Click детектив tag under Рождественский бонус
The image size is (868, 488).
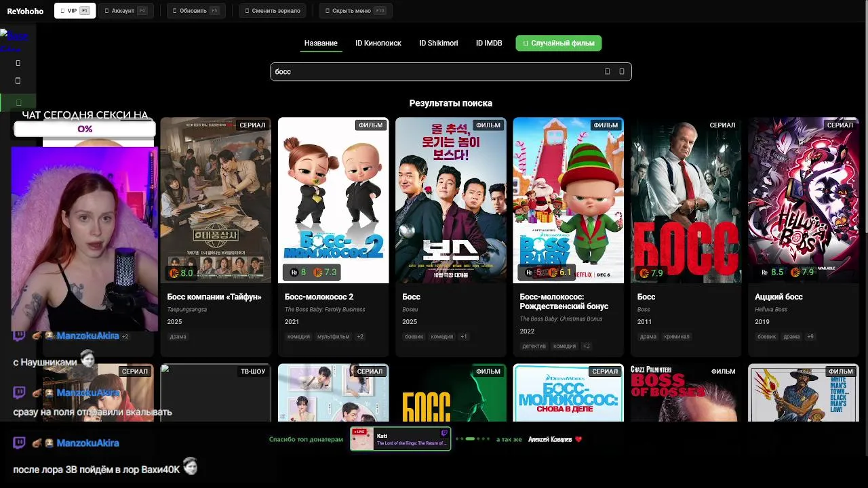point(534,346)
